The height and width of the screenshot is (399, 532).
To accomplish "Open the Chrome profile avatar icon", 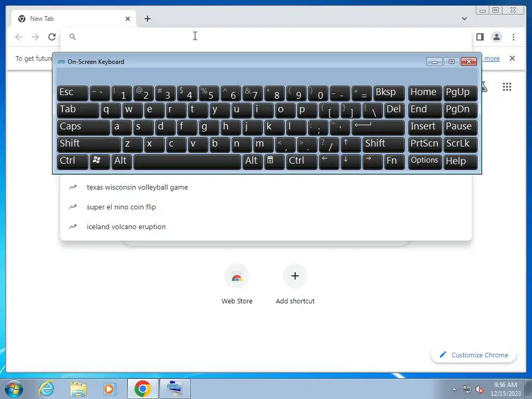I will [496, 37].
